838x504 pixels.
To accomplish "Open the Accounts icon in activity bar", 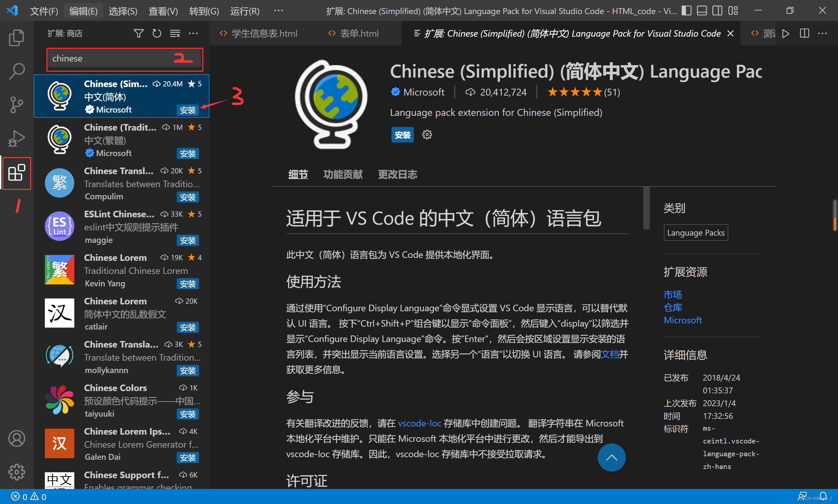I will (x=16, y=438).
